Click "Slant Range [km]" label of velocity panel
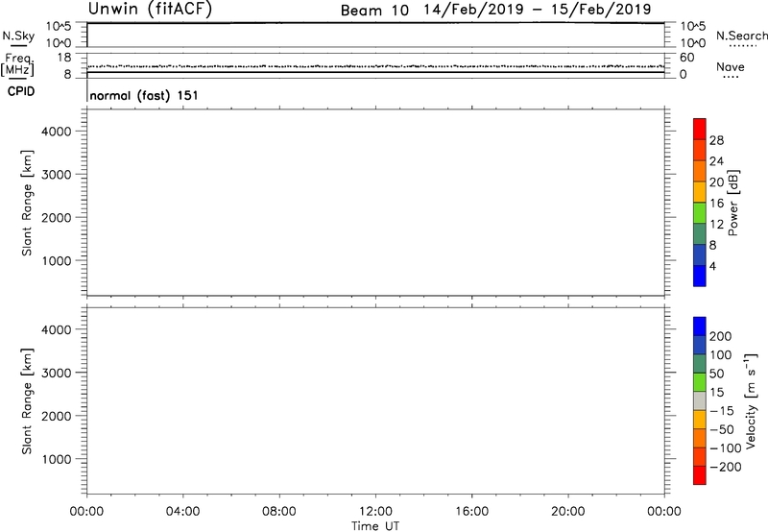The height and width of the screenshot is (532, 768). click(x=27, y=401)
